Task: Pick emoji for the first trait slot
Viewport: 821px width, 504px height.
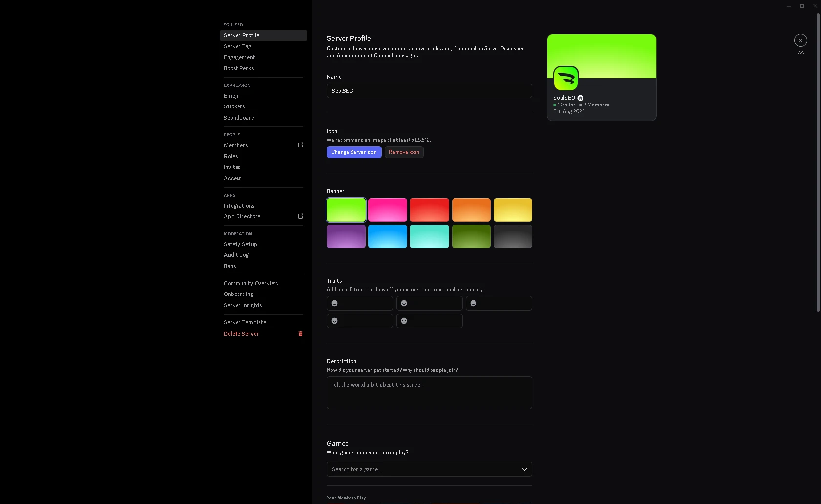Action: coord(335,303)
